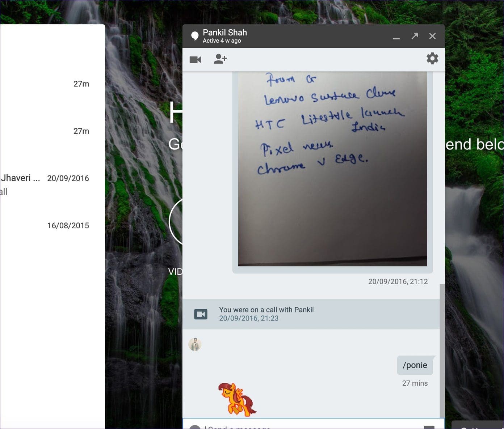Click "You were on a call with Pankil"
This screenshot has height=429, width=504.
click(266, 310)
